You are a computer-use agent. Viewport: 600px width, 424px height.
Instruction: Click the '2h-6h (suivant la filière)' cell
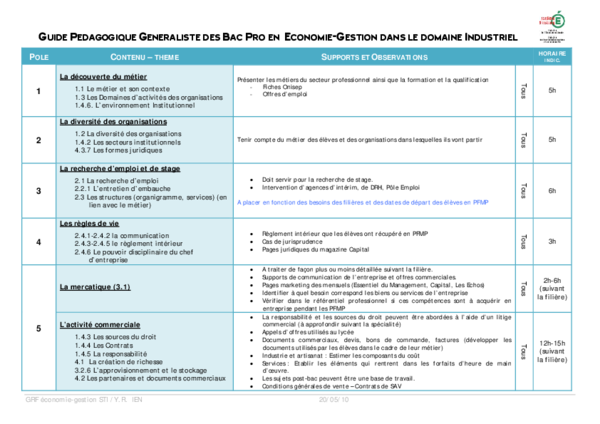pyautogui.click(x=552, y=289)
